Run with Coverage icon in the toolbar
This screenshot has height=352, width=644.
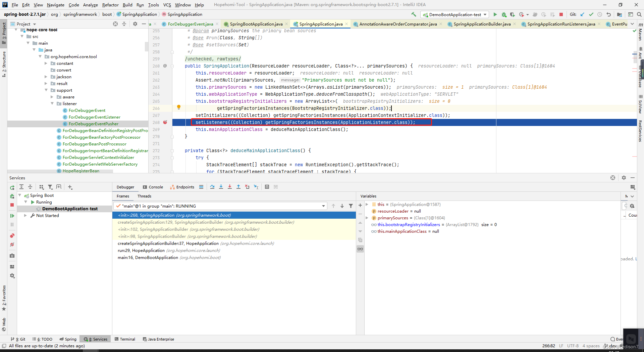pos(513,14)
